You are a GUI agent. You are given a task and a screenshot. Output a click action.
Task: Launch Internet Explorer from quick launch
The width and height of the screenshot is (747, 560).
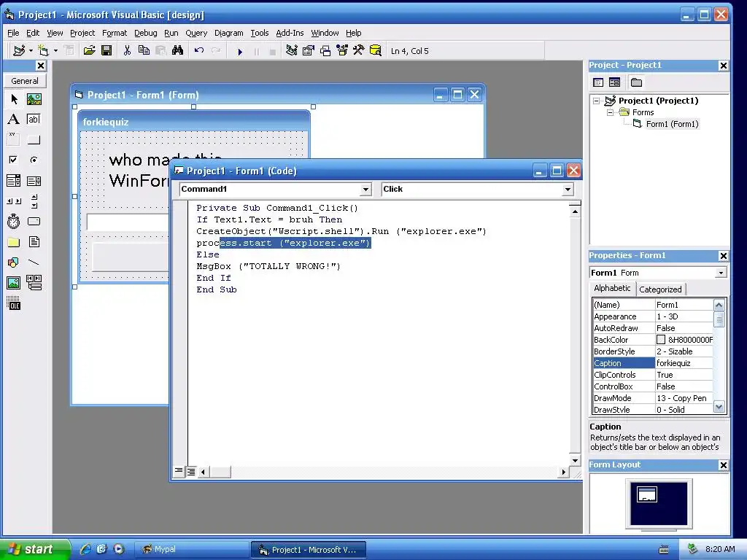[85, 549]
